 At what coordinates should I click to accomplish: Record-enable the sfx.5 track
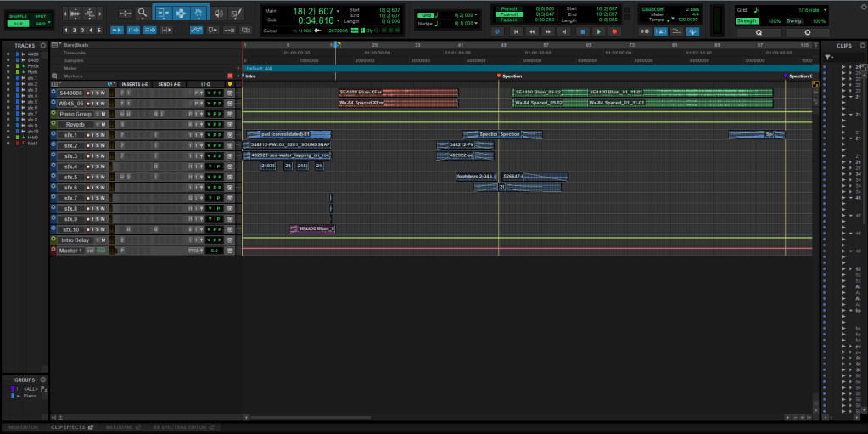[x=88, y=177]
